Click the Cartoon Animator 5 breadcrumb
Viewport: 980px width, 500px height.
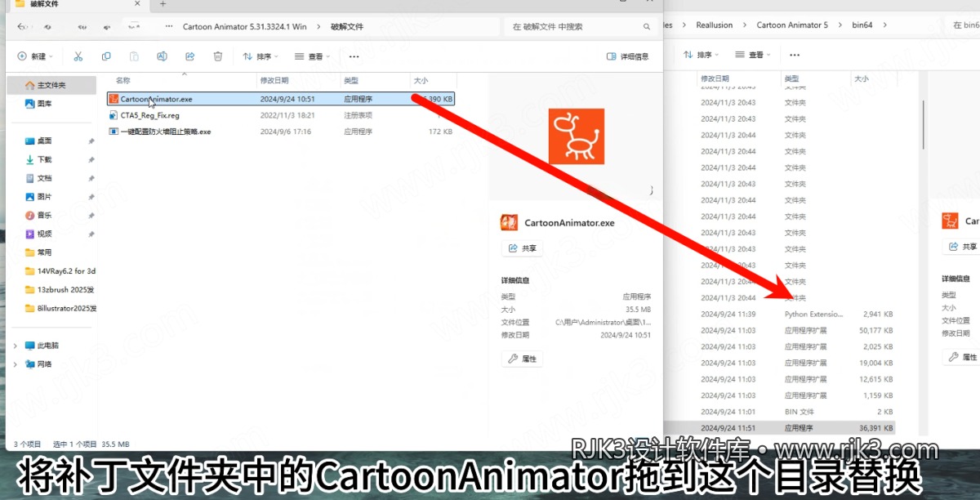pos(792,25)
